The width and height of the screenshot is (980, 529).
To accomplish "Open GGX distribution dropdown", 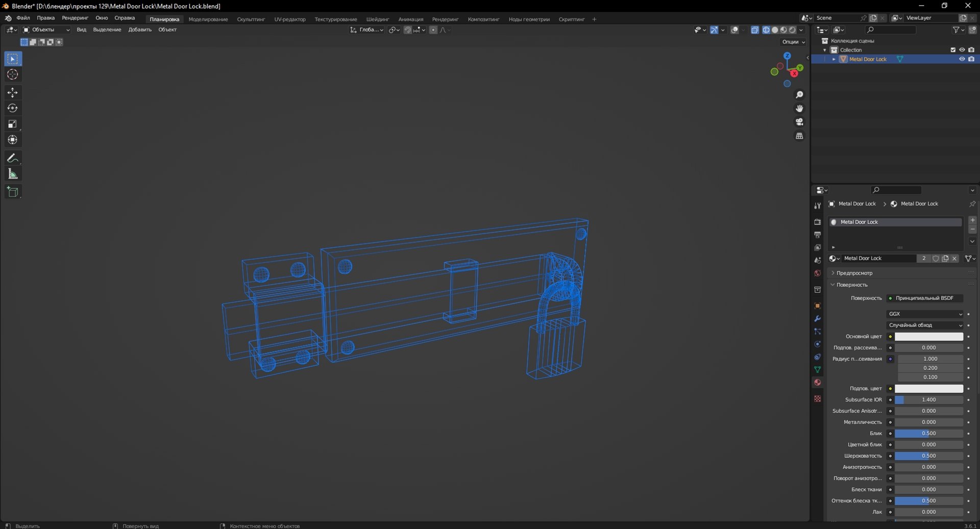I will click(925, 314).
